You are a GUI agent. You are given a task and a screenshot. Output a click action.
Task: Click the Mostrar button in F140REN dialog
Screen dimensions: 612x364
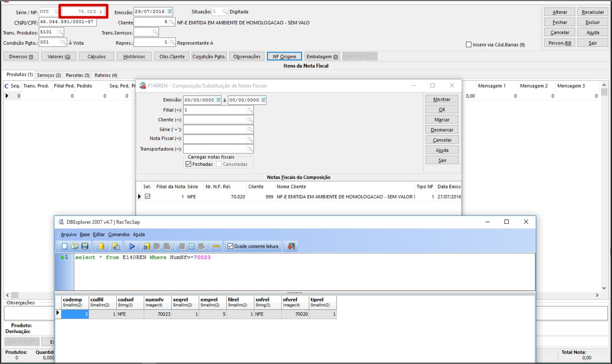click(442, 99)
